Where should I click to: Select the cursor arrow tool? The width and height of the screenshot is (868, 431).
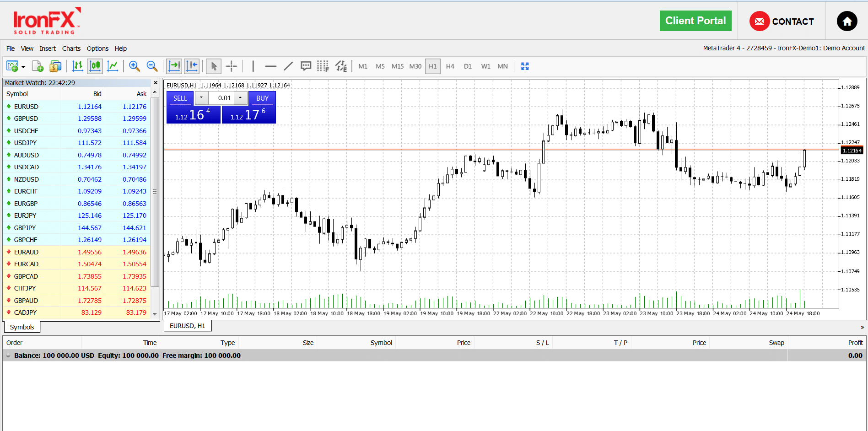coord(214,66)
